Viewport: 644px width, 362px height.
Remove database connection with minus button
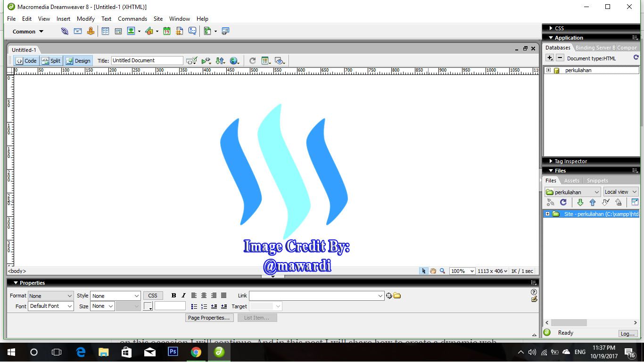560,58
